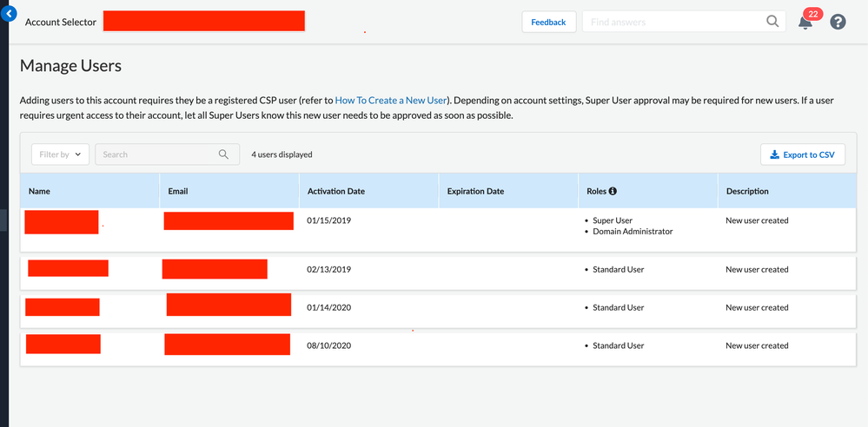
Task: Expand the Filter by dropdown
Action: [x=60, y=154]
